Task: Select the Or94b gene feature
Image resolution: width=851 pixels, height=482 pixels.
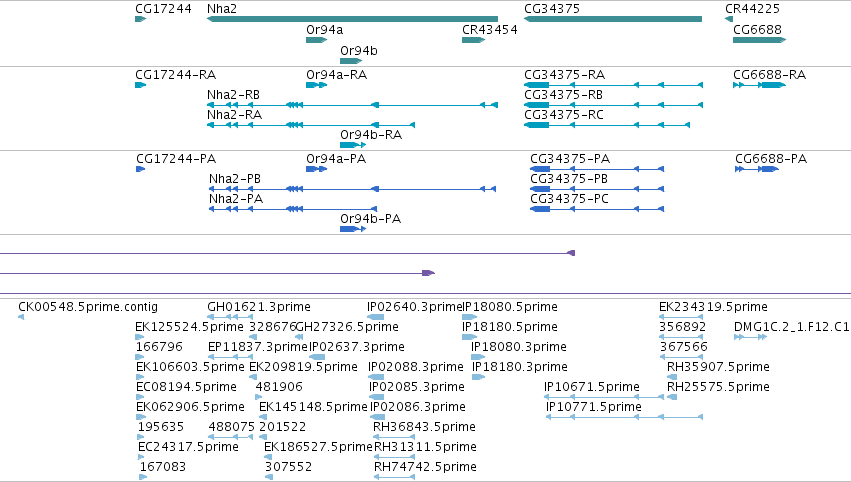Action: click(x=351, y=61)
